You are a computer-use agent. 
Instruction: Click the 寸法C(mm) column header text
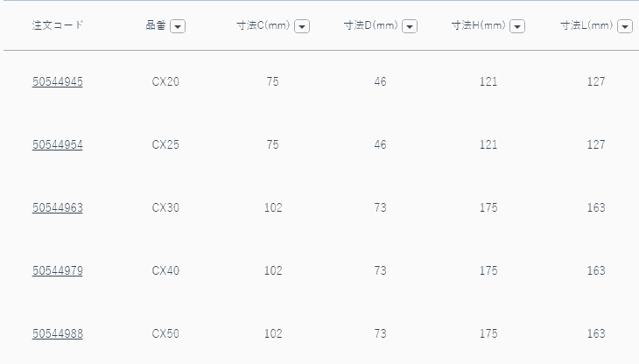pos(263,25)
